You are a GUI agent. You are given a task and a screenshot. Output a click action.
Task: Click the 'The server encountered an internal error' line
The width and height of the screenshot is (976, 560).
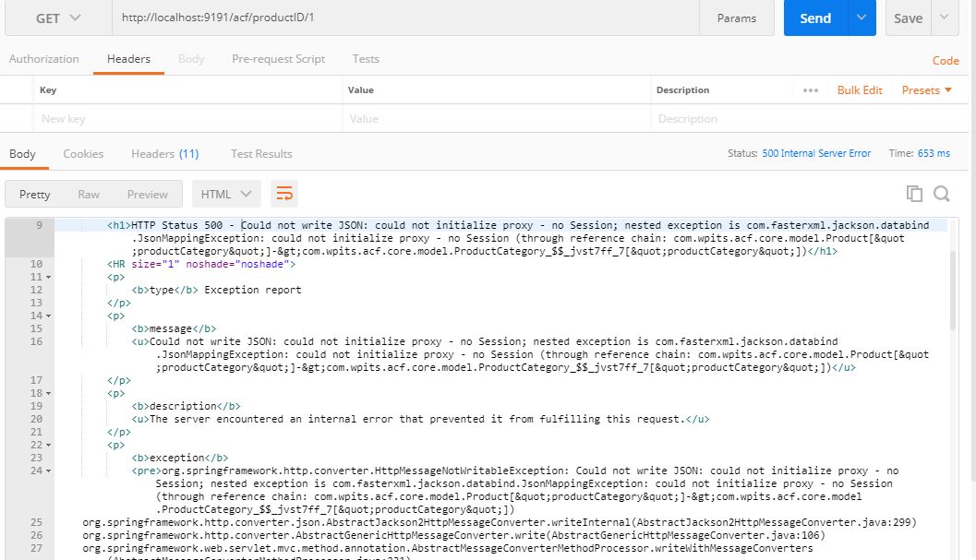[420, 420]
